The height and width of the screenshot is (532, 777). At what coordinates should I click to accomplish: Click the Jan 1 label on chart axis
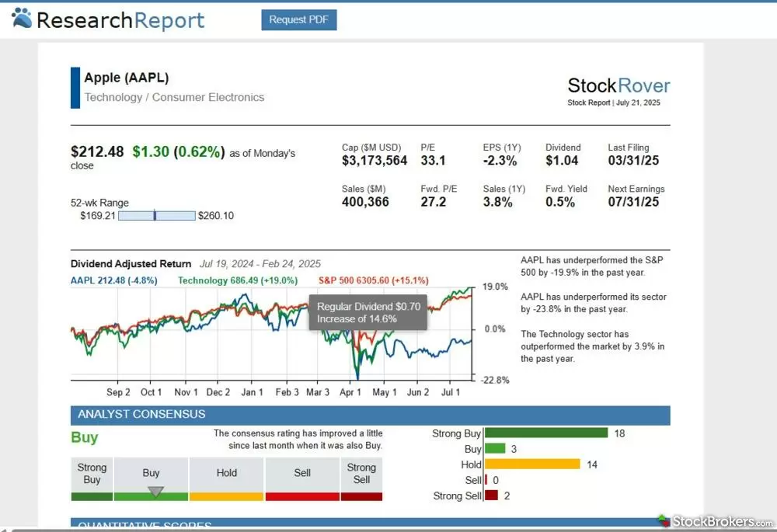click(x=252, y=392)
